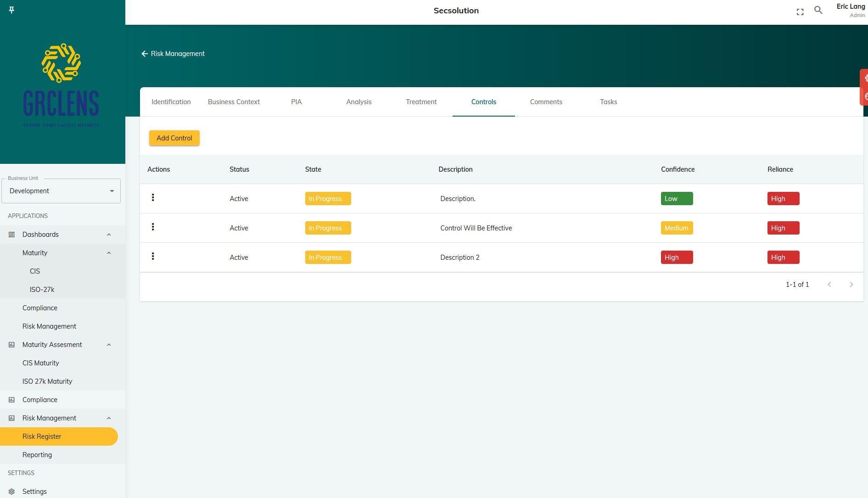This screenshot has width=868, height=498.
Task: Open CIS under Maturity dashboards
Action: [x=35, y=271]
